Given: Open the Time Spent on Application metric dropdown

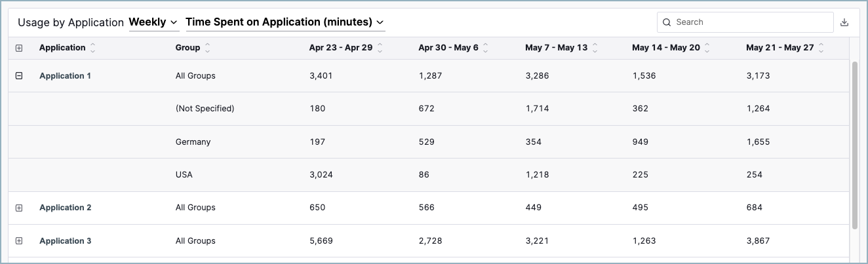Looking at the screenshot, I should tap(285, 22).
